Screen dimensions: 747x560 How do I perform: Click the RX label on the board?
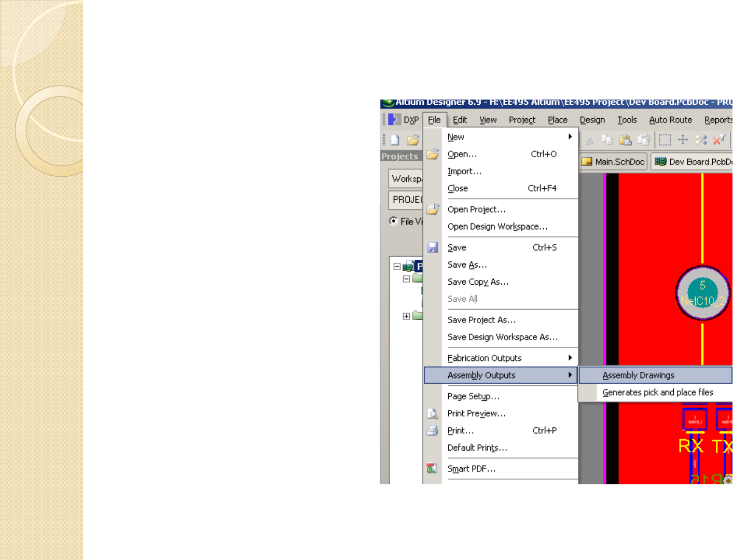click(691, 446)
